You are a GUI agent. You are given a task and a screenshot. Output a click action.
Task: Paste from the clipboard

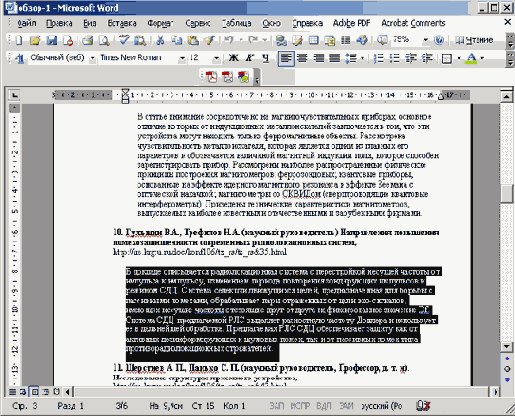(x=193, y=40)
